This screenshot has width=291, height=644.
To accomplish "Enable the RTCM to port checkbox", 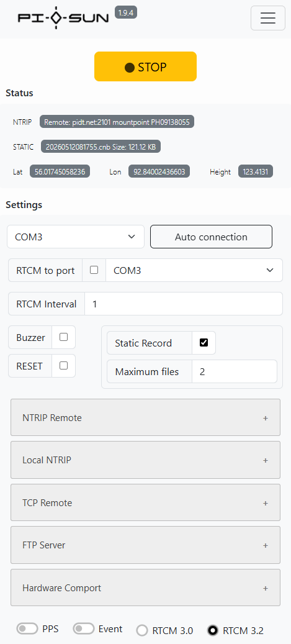I will click(x=94, y=270).
